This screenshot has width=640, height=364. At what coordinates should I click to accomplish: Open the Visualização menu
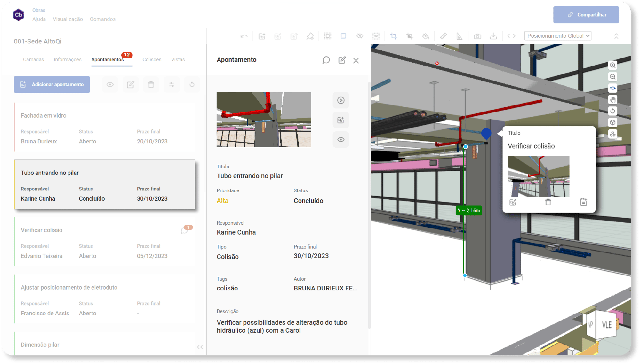(68, 19)
